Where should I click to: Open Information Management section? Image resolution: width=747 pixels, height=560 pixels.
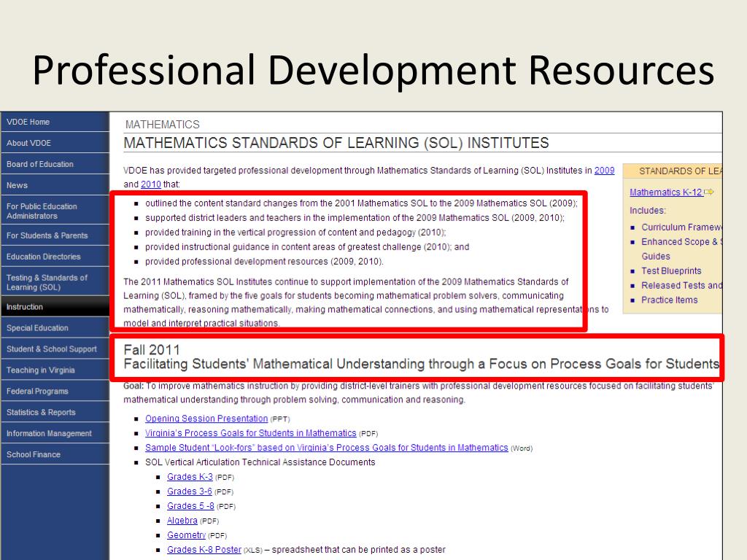(x=55, y=433)
